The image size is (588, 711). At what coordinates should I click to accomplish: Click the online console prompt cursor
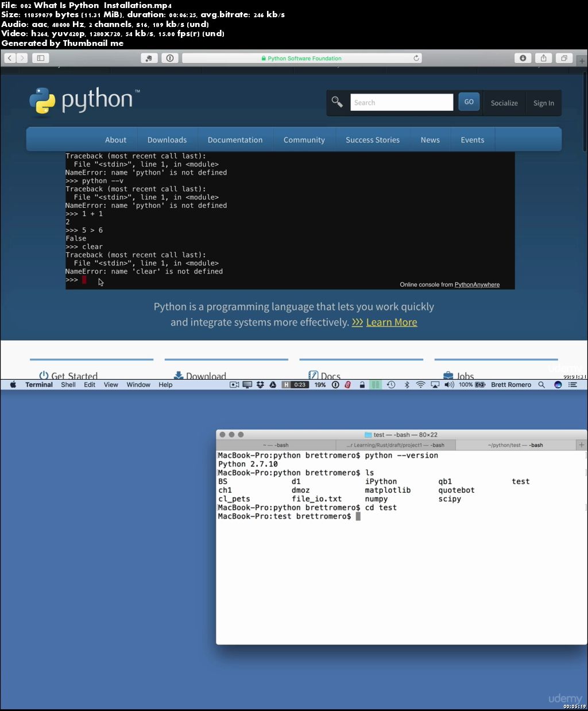84,280
